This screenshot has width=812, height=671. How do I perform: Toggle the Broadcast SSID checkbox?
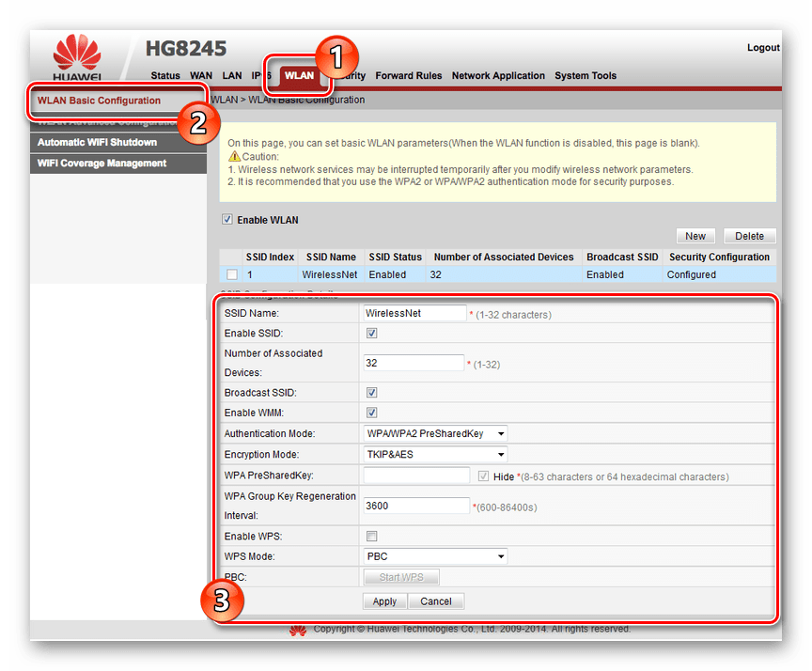coord(372,393)
